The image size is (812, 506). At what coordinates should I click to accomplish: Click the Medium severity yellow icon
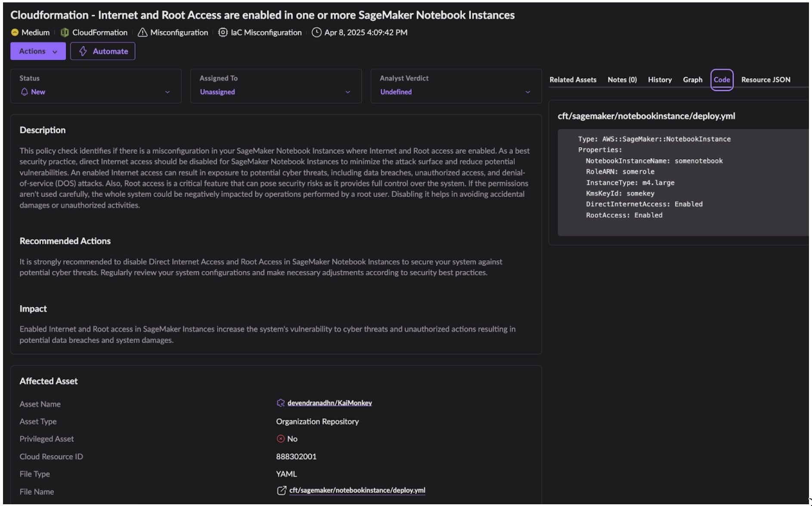click(15, 33)
